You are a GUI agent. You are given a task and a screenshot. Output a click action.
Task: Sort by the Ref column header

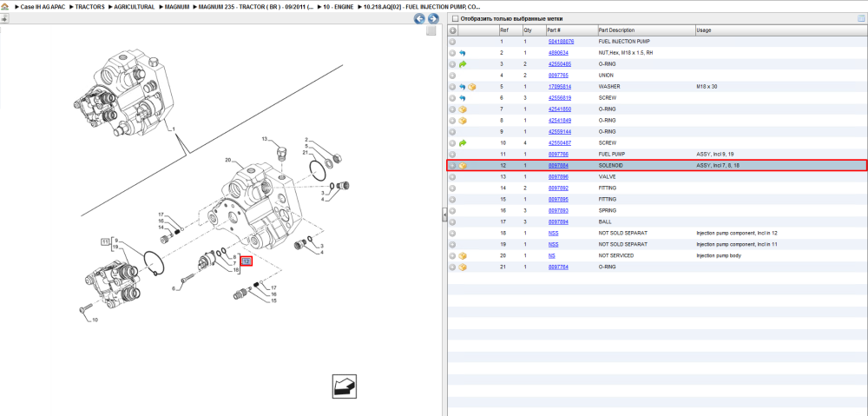[503, 30]
